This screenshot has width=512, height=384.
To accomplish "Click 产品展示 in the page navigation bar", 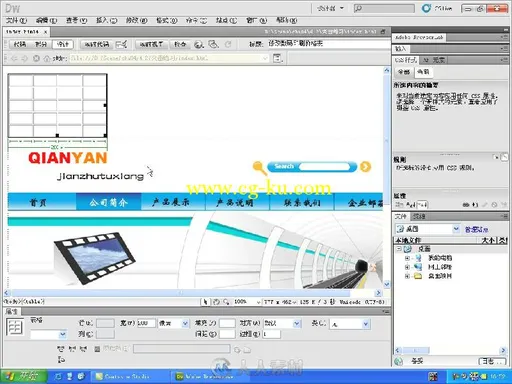I will [171, 202].
